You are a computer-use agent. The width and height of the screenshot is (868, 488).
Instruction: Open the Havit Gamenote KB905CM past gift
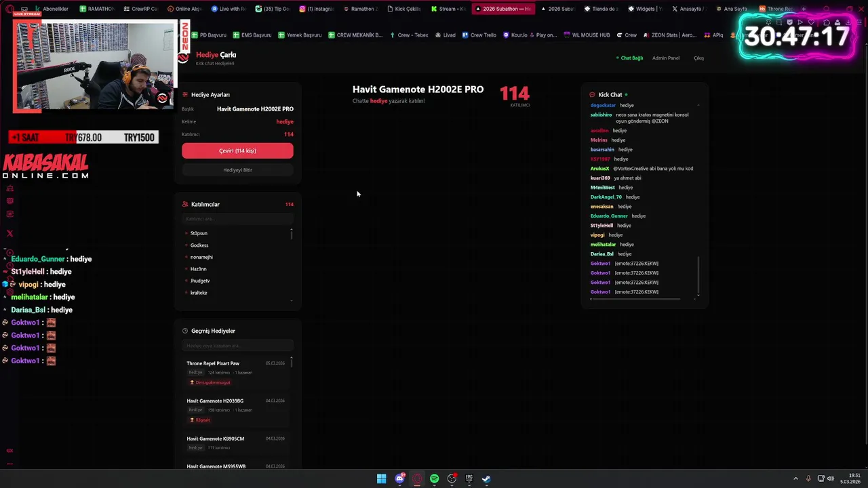pos(235,443)
